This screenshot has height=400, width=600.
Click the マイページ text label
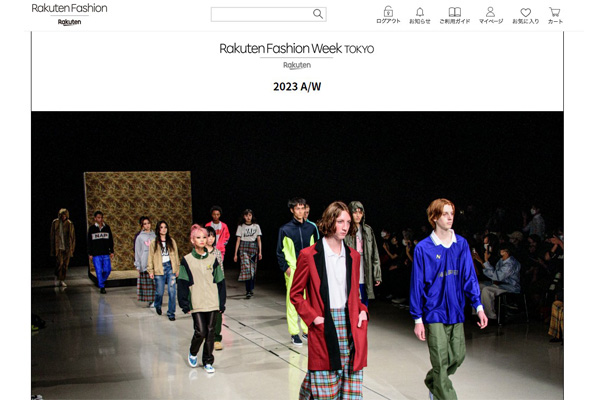click(491, 21)
